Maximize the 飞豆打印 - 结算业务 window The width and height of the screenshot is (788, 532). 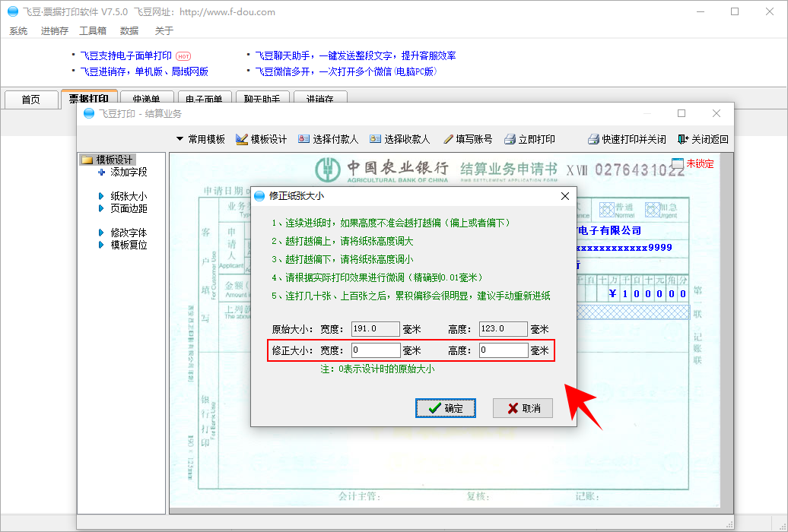tap(682, 113)
